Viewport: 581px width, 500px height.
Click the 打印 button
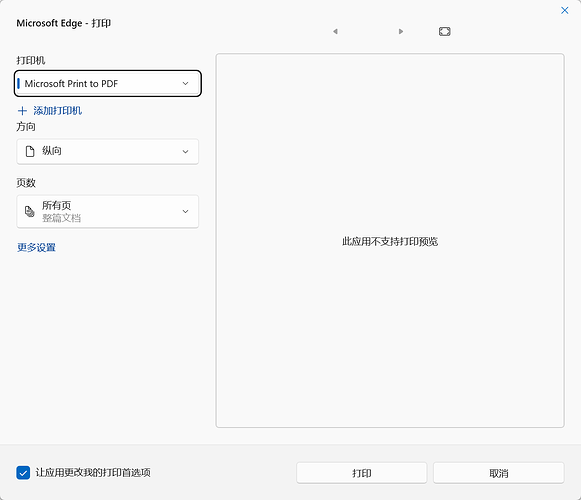362,473
